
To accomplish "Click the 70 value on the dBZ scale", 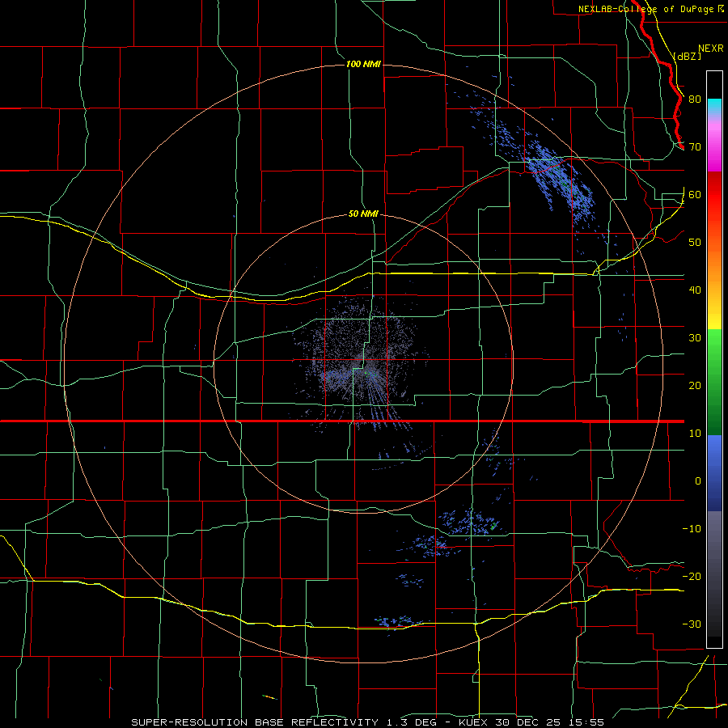I will tap(695, 146).
